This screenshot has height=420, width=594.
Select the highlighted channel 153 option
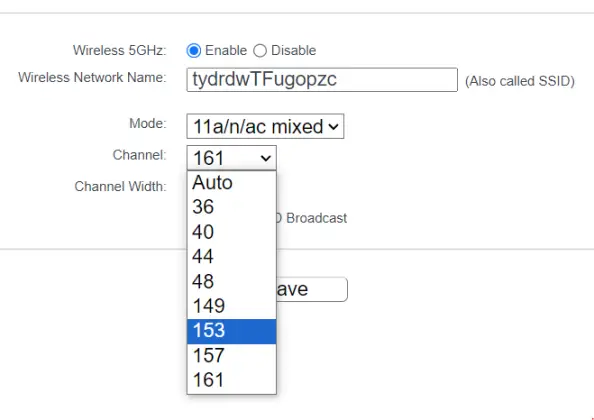231,331
